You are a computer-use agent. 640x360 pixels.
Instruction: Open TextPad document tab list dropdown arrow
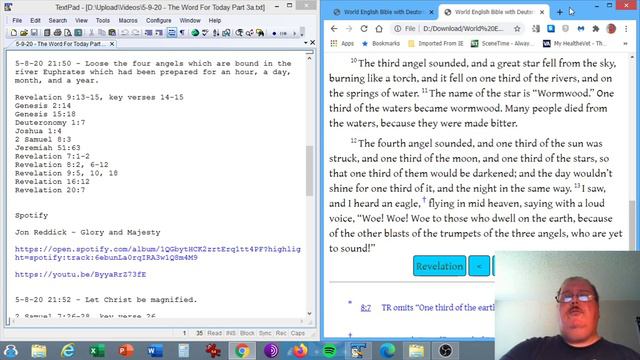click(306, 43)
